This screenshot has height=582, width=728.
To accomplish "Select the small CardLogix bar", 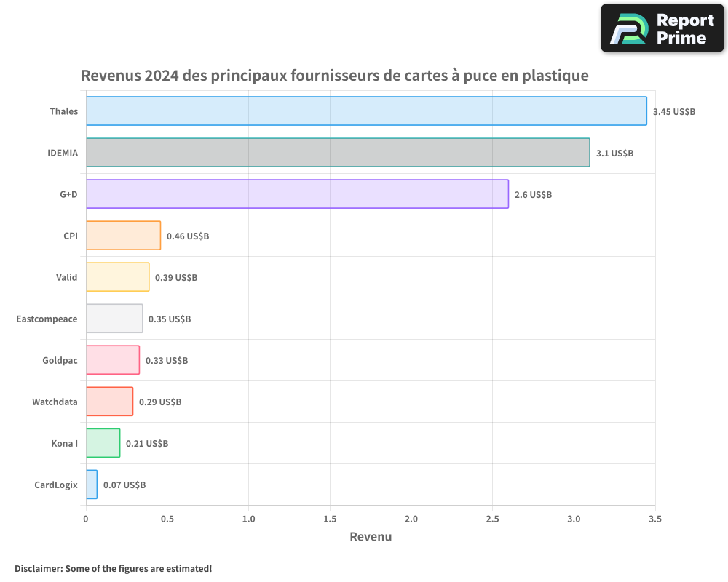I will (92, 485).
